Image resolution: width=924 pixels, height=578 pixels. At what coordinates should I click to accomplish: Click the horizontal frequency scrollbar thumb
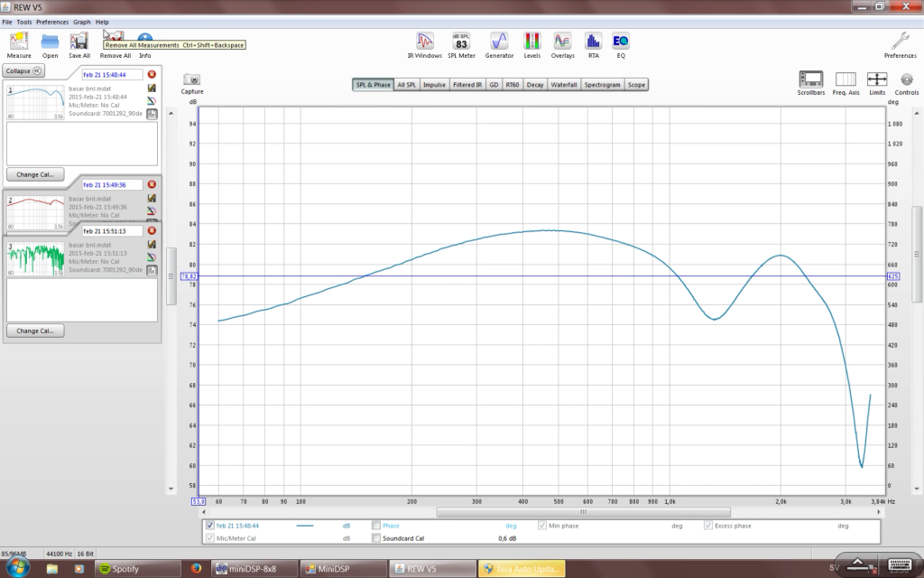tap(584, 512)
